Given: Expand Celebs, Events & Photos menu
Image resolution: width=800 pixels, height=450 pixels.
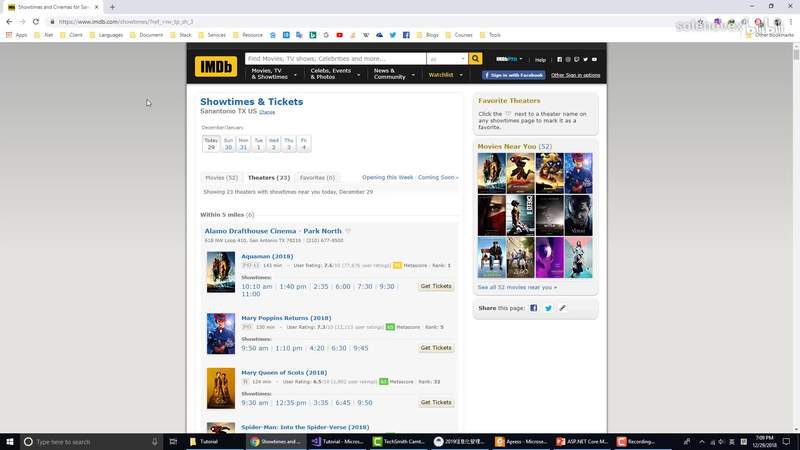Looking at the screenshot, I should 335,74.
